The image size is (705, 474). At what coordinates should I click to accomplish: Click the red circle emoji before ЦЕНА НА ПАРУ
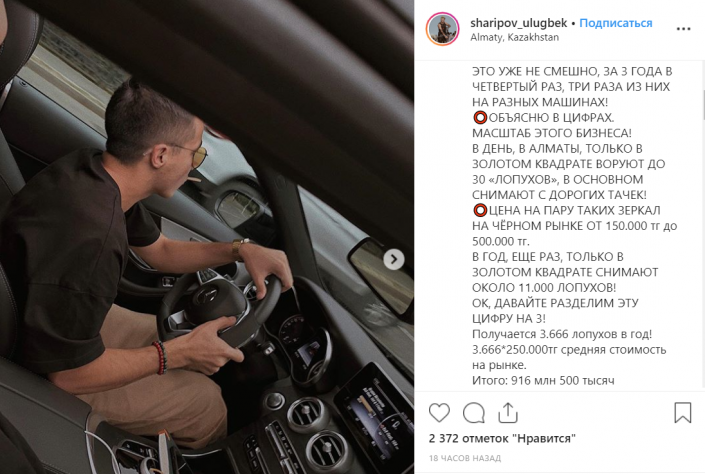[x=480, y=210]
